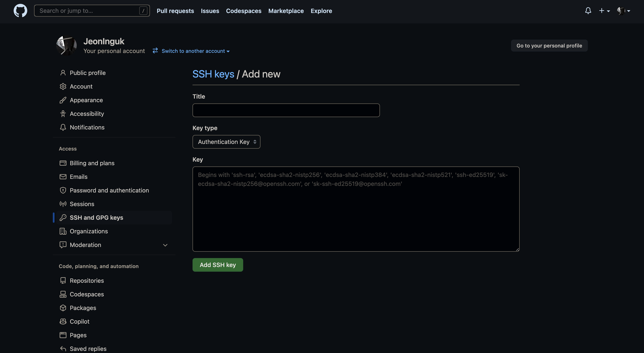Image resolution: width=644 pixels, height=353 pixels.
Task: Click the Organizations building icon
Action: (x=63, y=231)
